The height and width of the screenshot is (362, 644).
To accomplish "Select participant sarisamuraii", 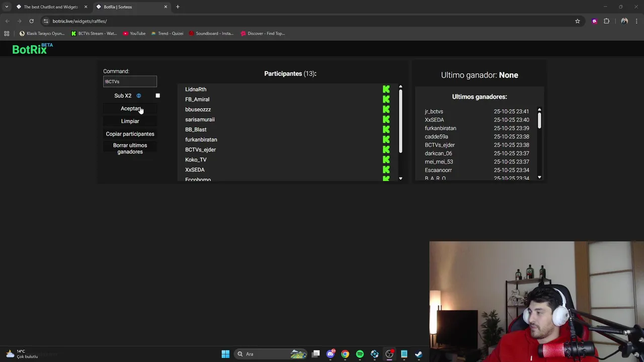I will coord(200,119).
